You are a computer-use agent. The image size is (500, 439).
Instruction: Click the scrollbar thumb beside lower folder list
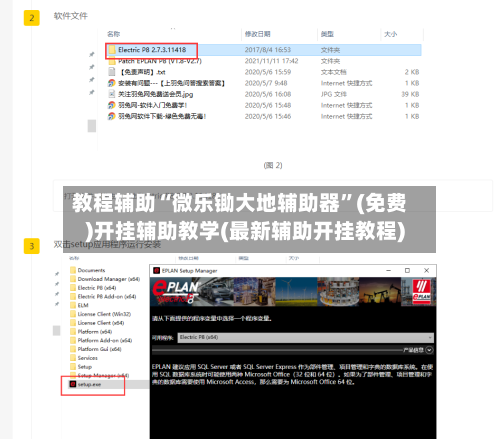pyautogui.click(x=57, y=330)
